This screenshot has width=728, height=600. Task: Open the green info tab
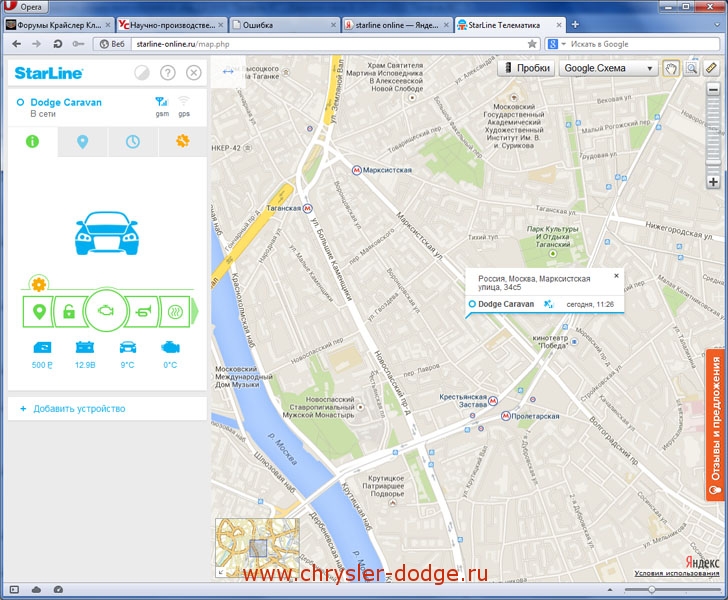click(x=32, y=142)
